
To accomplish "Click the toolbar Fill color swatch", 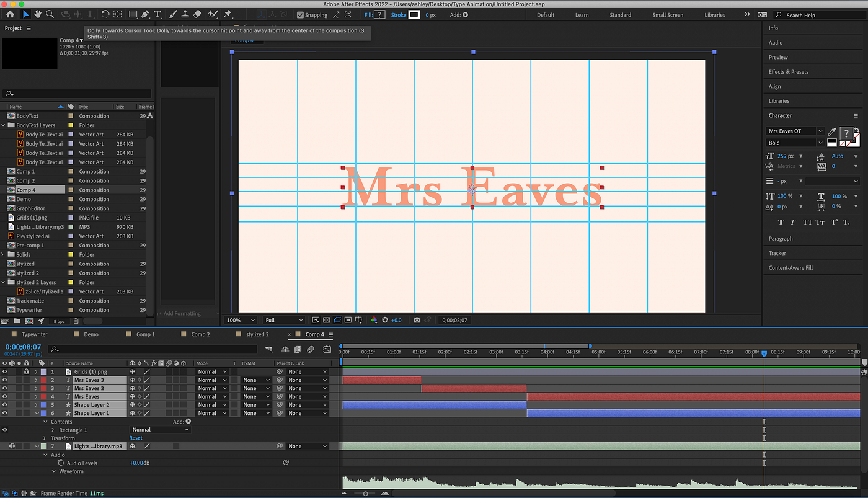I will coord(379,15).
